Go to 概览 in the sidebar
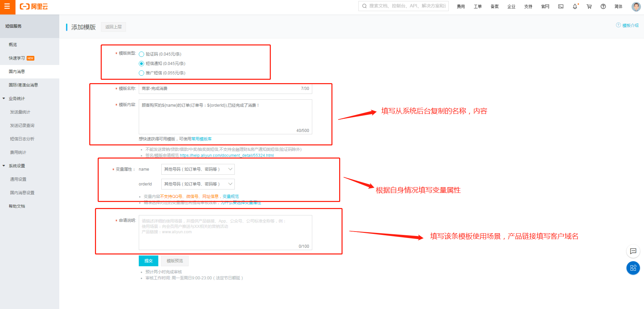Screen dimensions: 644x309 pos(13,45)
